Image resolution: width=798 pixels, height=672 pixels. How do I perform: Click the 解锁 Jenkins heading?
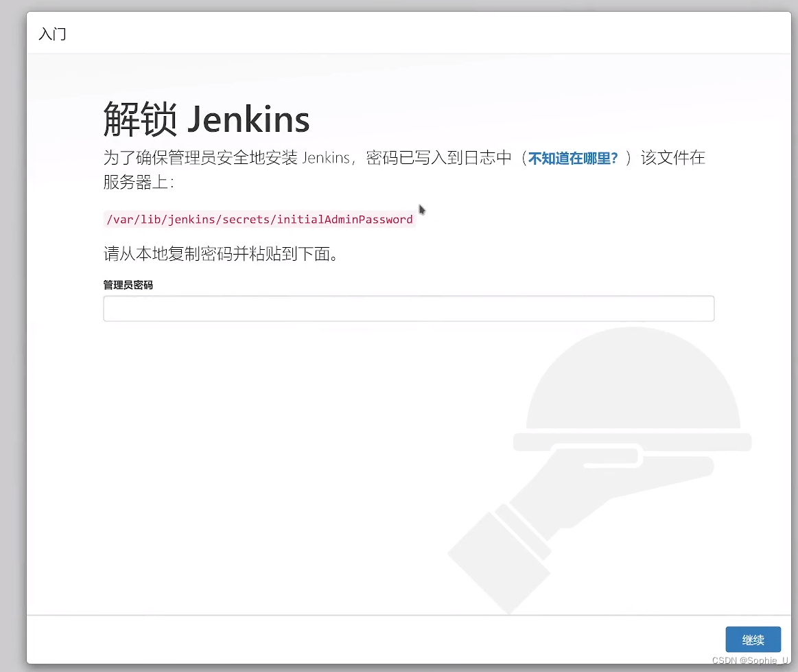point(207,119)
